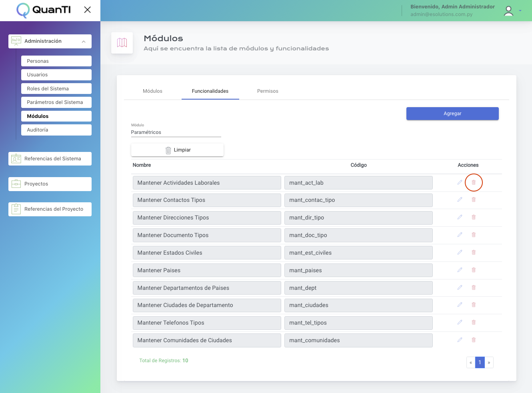Click the Mantener Paises name field
Screen dimensions: 532x393
click(x=207, y=270)
